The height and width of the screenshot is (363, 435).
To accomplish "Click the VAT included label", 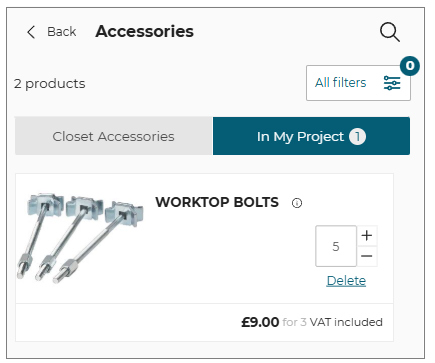I will (346, 322).
